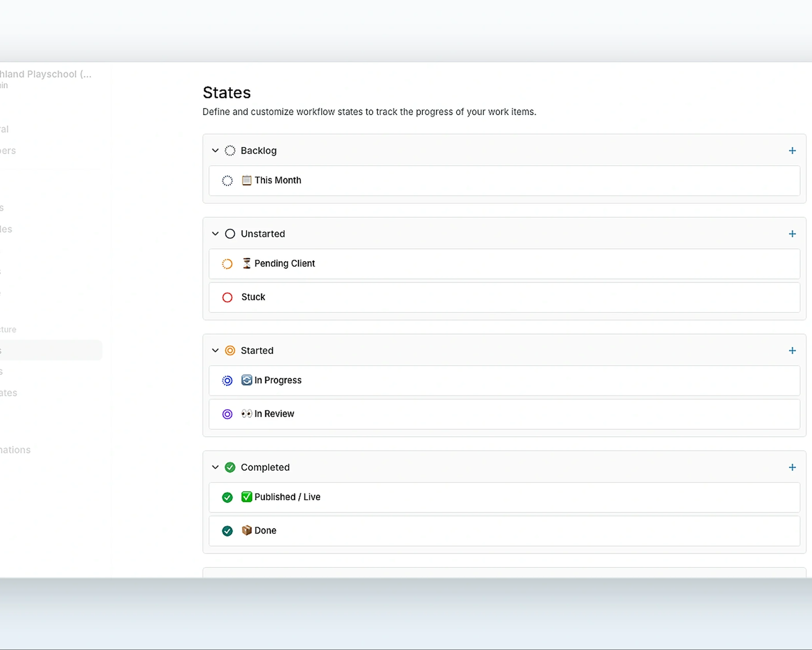The image size is (812, 650).
Task: Click the eyes emoji beside In Review
Action: coord(247,414)
